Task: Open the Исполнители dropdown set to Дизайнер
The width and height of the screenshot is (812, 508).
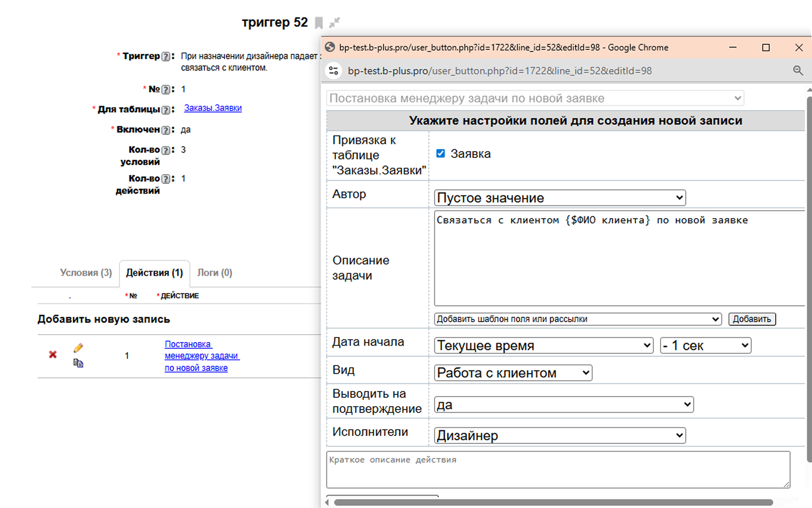Action: (x=560, y=435)
